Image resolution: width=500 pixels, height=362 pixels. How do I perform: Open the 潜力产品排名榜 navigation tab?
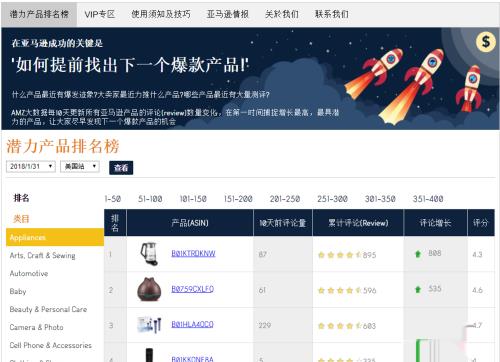coord(39,14)
